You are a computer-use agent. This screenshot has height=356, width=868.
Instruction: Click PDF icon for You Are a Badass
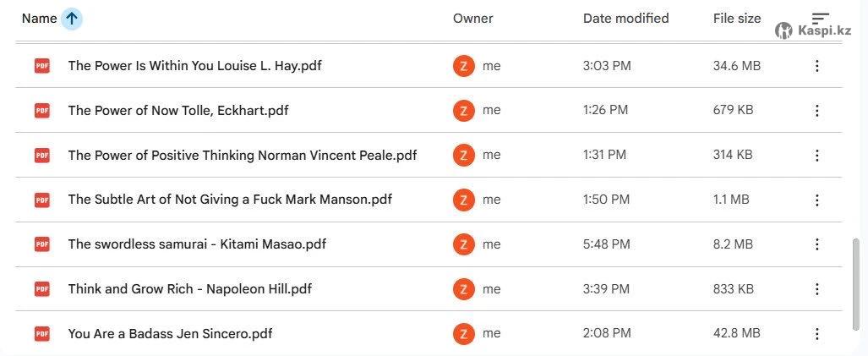[x=42, y=334]
